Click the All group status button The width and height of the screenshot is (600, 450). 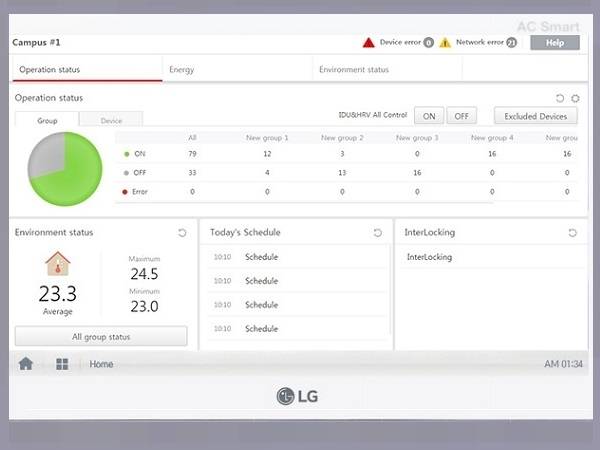click(x=101, y=337)
